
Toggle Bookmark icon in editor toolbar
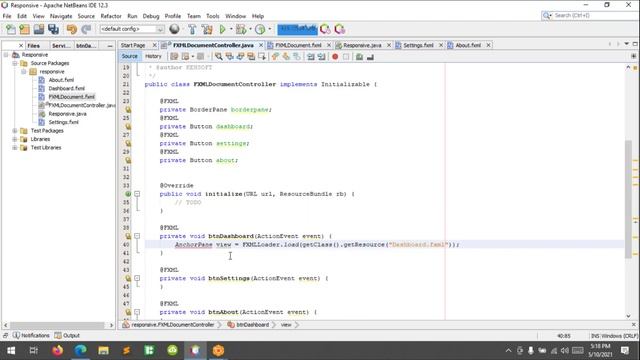(x=297, y=57)
